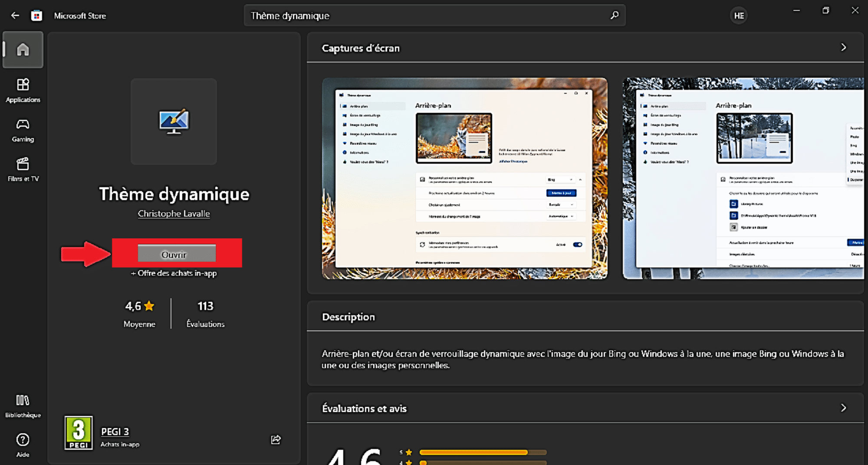The width and height of the screenshot is (868, 465).
Task: Open the Applications section
Action: 23,90
